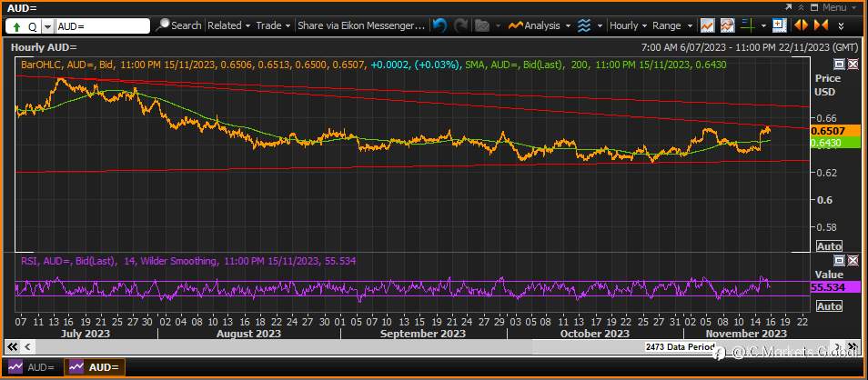Click July 2023 on time axis

point(84,334)
